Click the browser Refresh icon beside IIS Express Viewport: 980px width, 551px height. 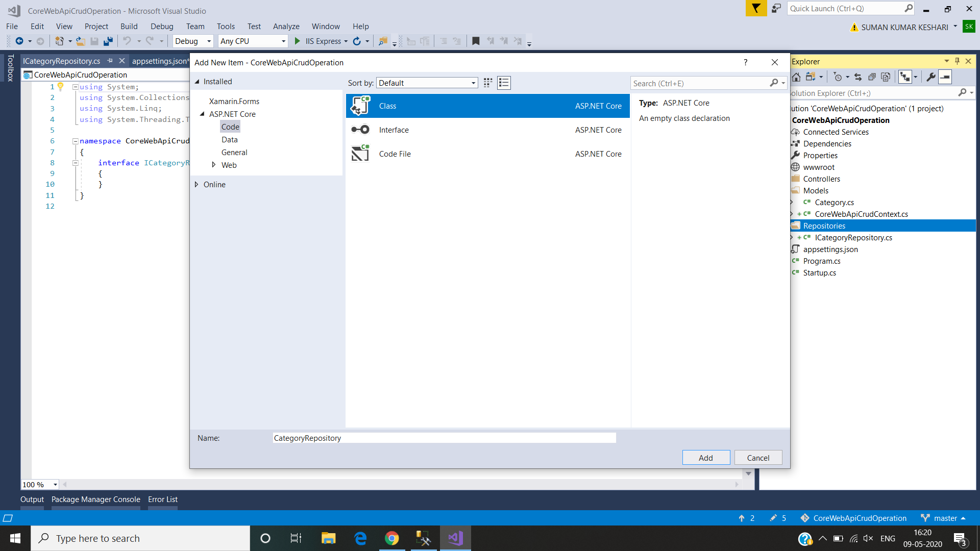click(357, 41)
